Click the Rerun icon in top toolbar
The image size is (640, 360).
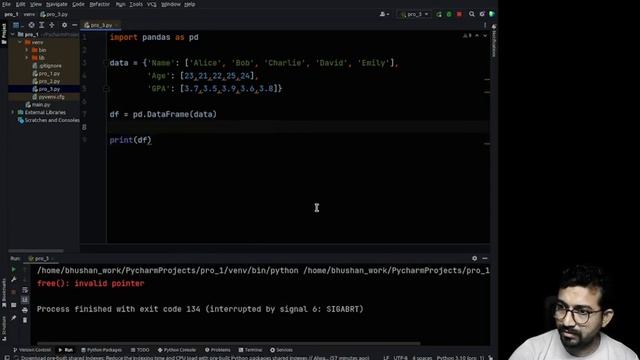[x=439, y=14]
